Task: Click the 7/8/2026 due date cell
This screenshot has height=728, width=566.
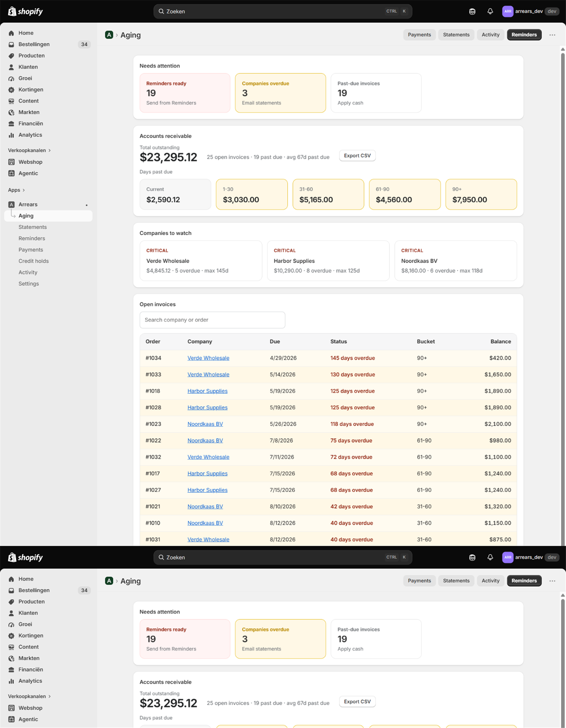Action: click(x=281, y=441)
